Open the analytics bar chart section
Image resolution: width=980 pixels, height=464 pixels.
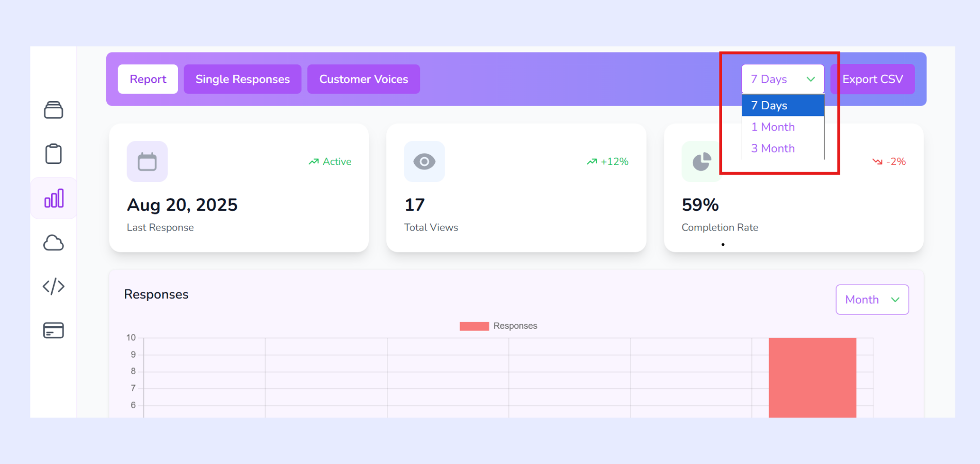click(54, 197)
